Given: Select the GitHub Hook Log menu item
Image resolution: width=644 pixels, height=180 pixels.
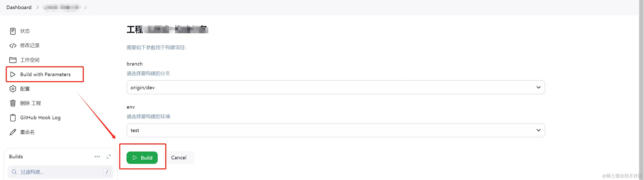Looking at the screenshot, I should tap(40, 118).
